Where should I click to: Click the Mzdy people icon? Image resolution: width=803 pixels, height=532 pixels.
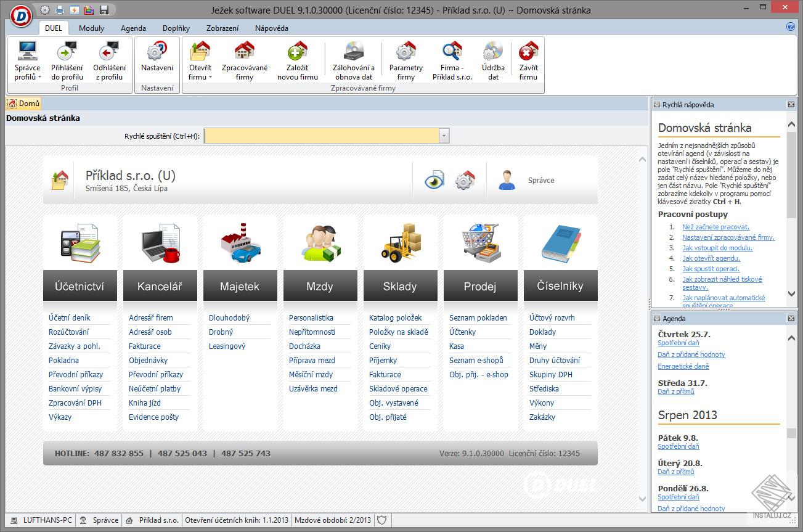(320, 243)
